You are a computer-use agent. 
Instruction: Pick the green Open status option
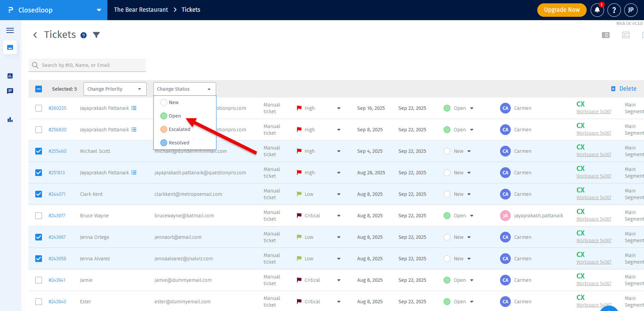click(x=175, y=116)
